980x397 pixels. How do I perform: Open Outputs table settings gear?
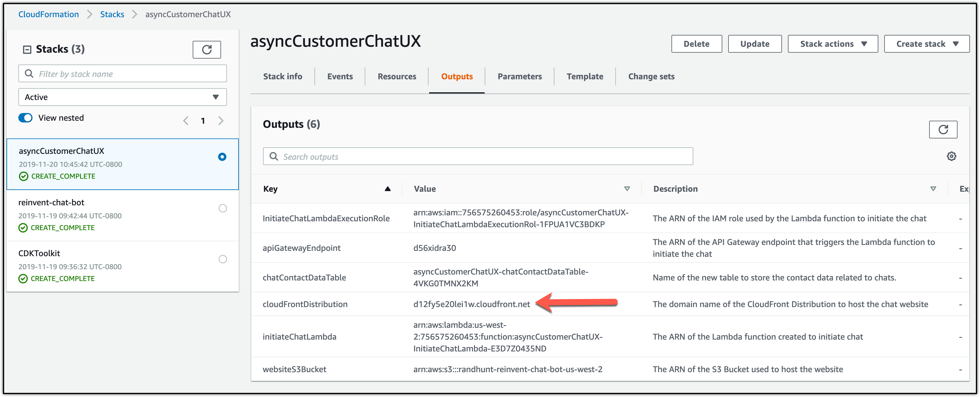(x=951, y=156)
